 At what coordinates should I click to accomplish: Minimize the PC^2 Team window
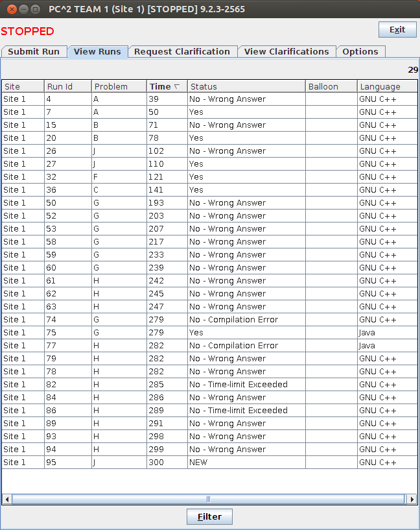22,9
